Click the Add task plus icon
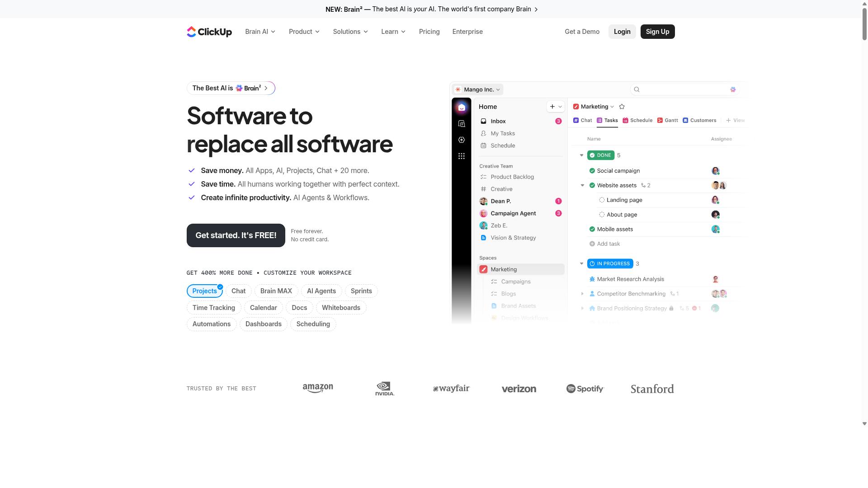The image size is (868, 488). [x=592, y=244]
